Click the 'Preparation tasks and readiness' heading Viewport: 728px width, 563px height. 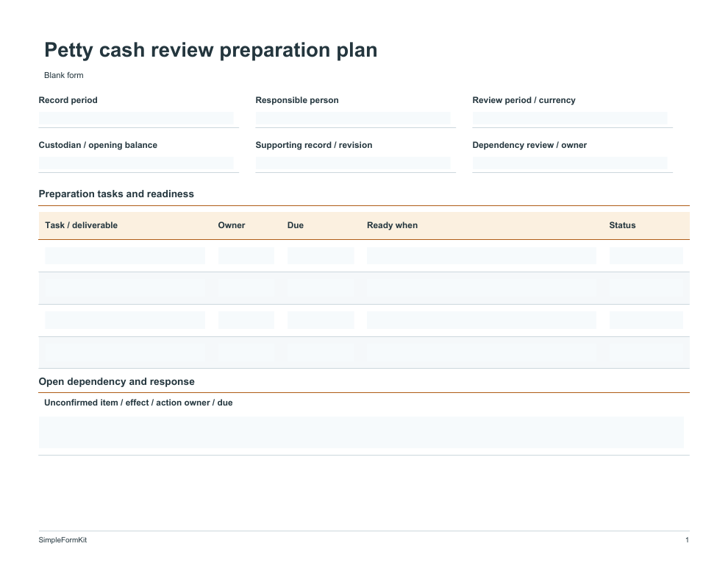click(116, 194)
